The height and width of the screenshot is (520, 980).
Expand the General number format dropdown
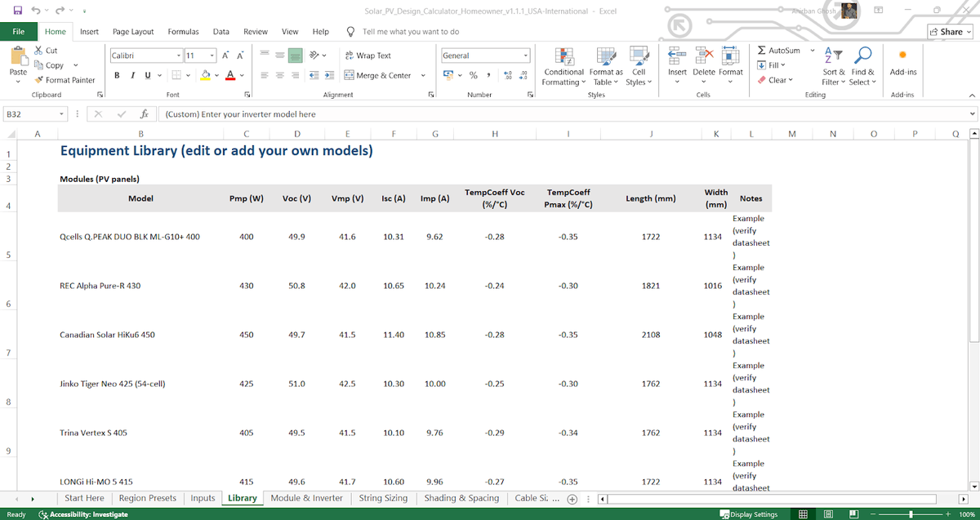click(x=526, y=56)
